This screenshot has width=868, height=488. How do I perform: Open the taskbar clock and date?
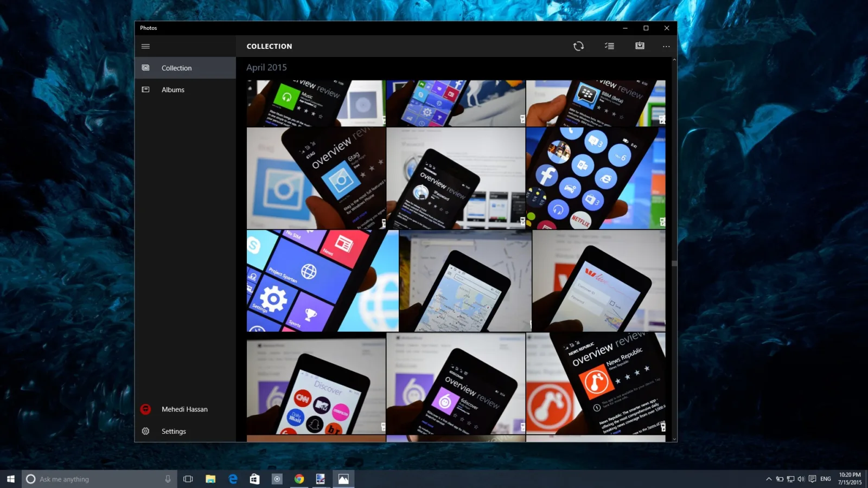coord(850,479)
